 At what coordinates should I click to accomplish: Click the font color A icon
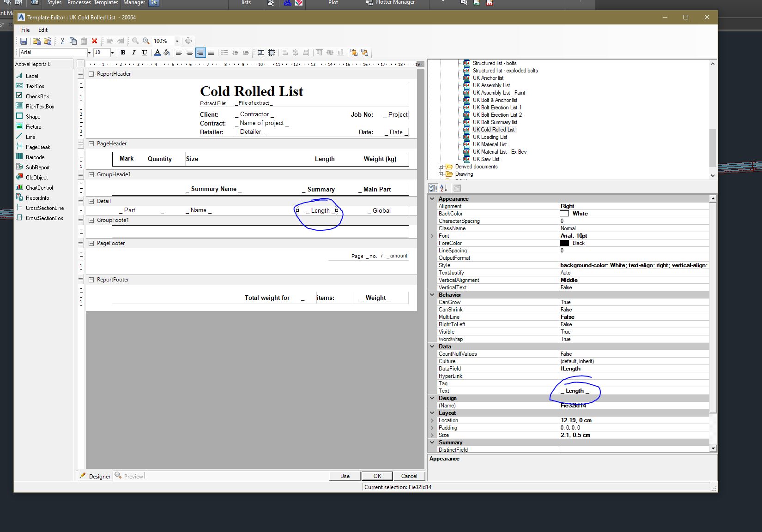click(157, 53)
